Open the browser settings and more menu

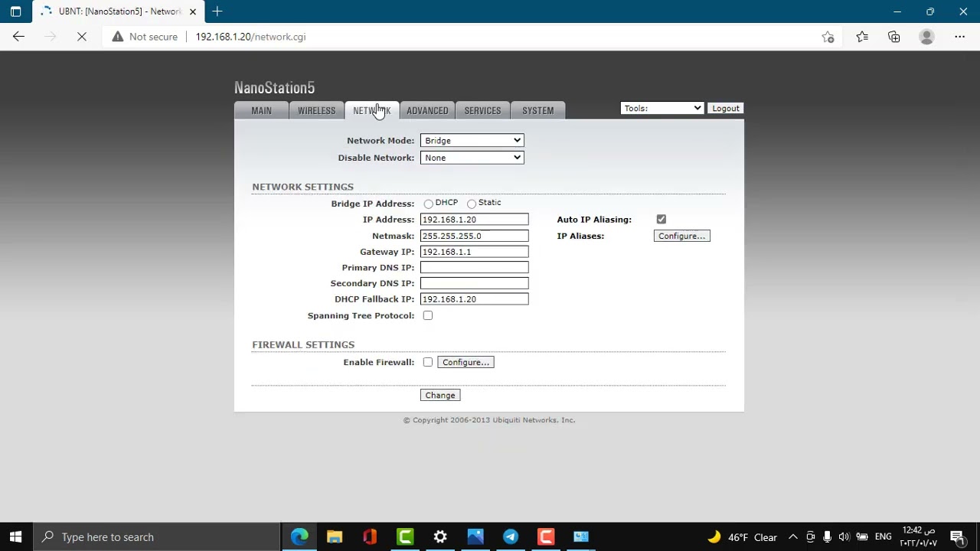(x=959, y=37)
